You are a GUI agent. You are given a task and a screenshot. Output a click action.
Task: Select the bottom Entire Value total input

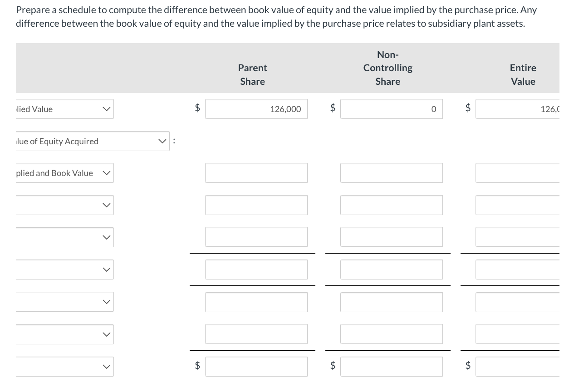pyautogui.click(x=522, y=366)
